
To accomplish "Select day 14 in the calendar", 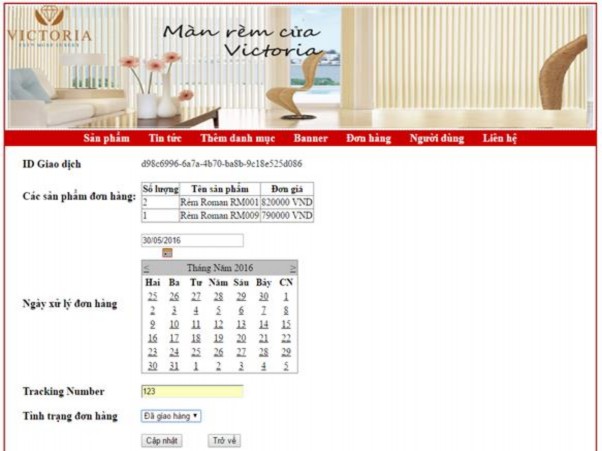I will pyautogui.click(x=263, y=324).
